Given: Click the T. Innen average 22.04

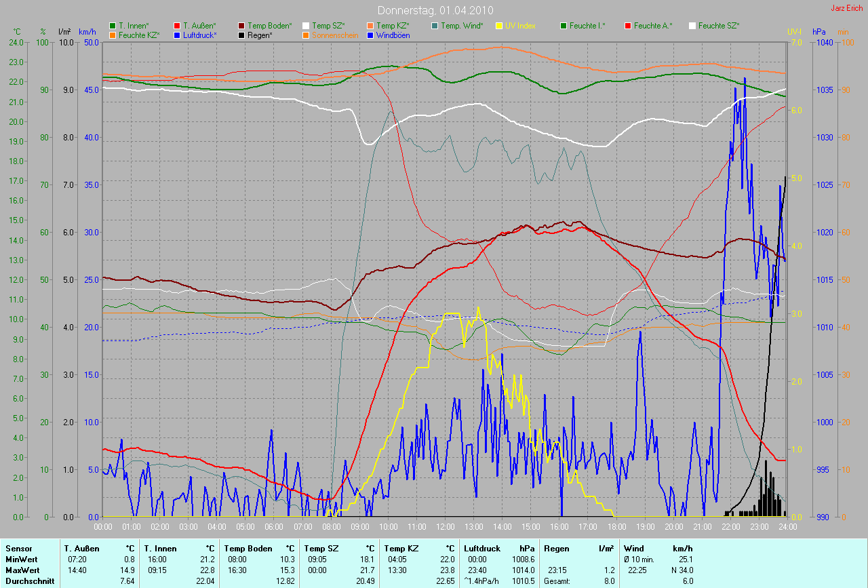Looking at the screenshot, I should coord(206,581).
